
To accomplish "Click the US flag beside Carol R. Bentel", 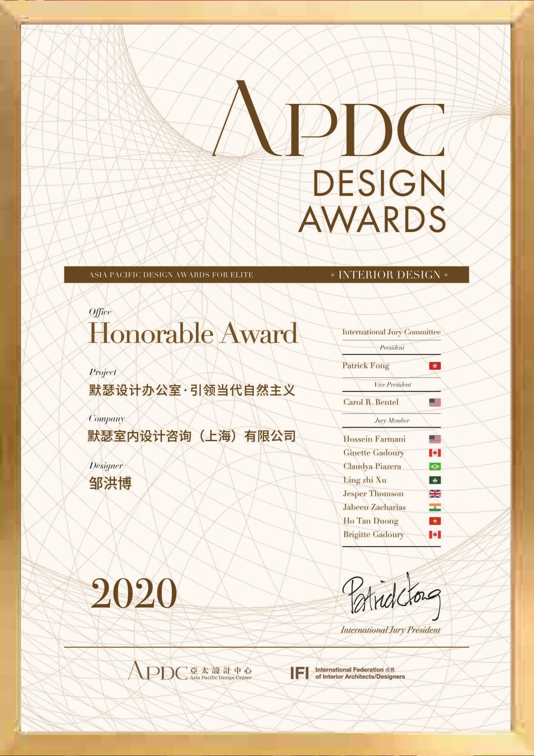I will 435,402.
